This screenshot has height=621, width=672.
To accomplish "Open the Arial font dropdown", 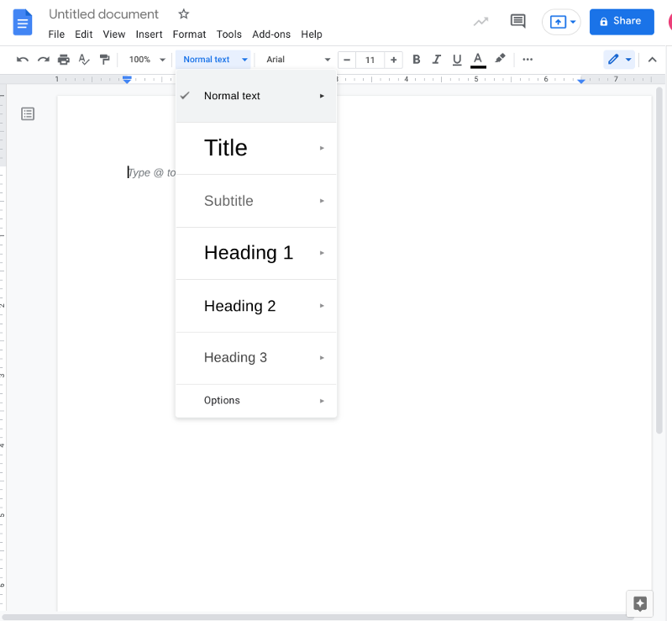I will pos(297,60).
